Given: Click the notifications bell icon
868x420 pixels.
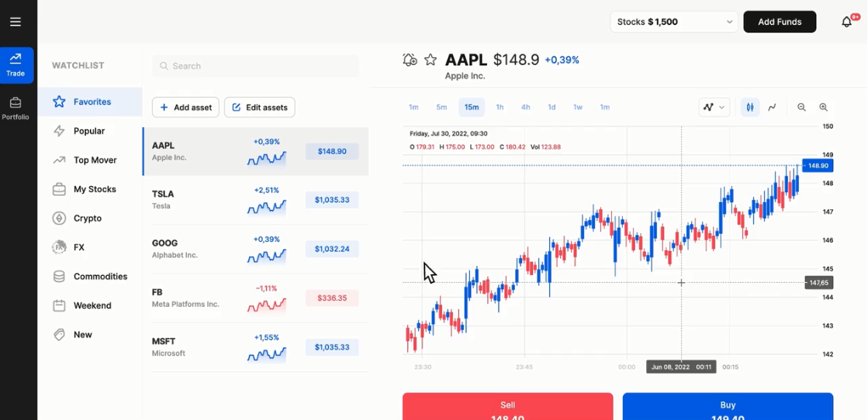Looking at the screenshot, I should [847, 22].
